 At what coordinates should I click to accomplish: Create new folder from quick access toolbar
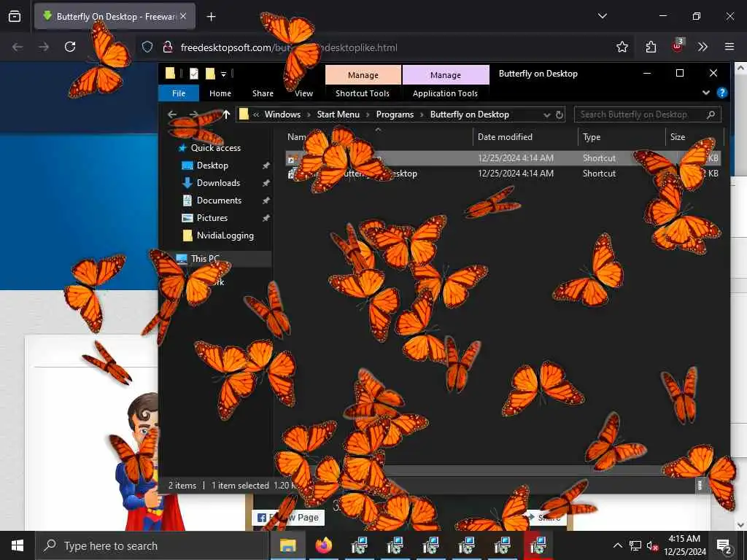[210, 74]
